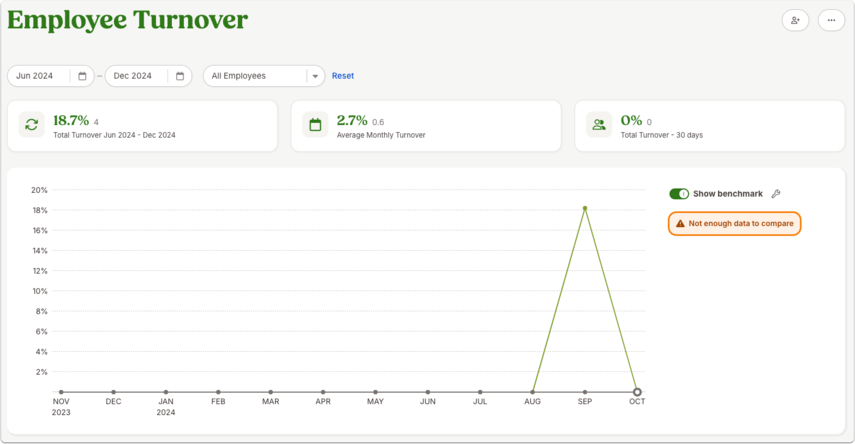Click the AUG data point on the chart

532,392
